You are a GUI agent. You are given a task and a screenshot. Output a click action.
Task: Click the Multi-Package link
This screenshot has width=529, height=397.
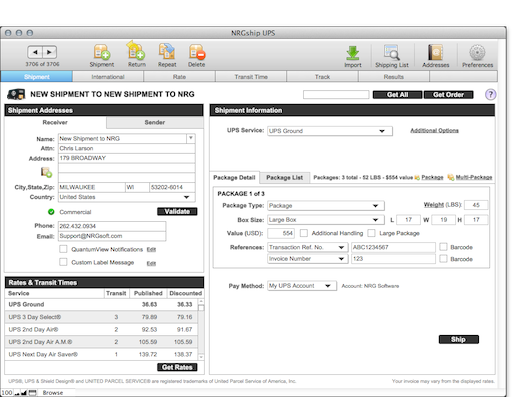[x=474, y=177]
